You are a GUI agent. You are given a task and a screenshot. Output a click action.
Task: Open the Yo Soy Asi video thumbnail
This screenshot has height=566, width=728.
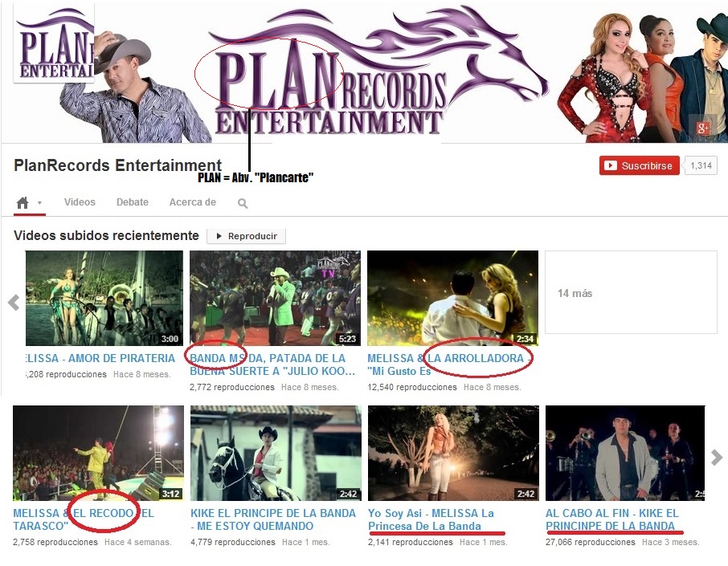[x=454, y=454]
